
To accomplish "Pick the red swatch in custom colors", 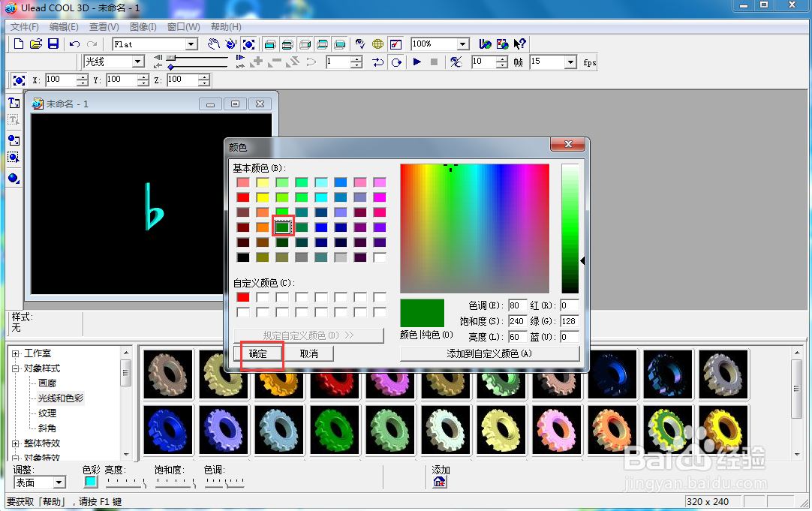I will click(243, 297).
